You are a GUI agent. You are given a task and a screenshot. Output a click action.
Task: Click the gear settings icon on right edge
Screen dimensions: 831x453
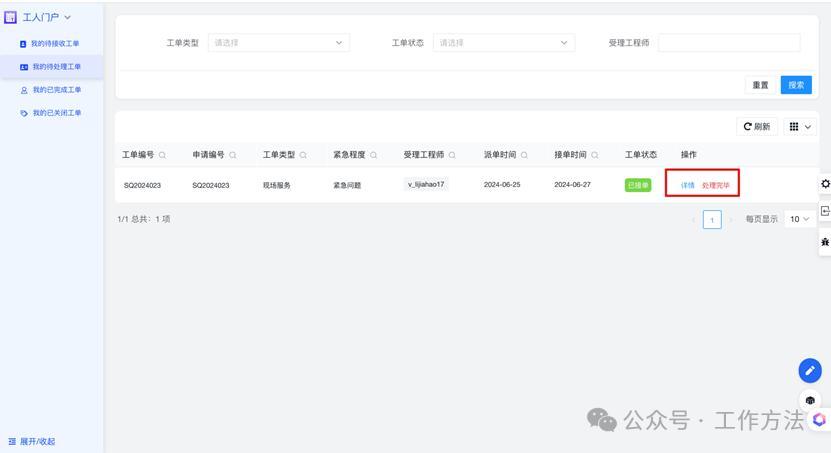825,184
